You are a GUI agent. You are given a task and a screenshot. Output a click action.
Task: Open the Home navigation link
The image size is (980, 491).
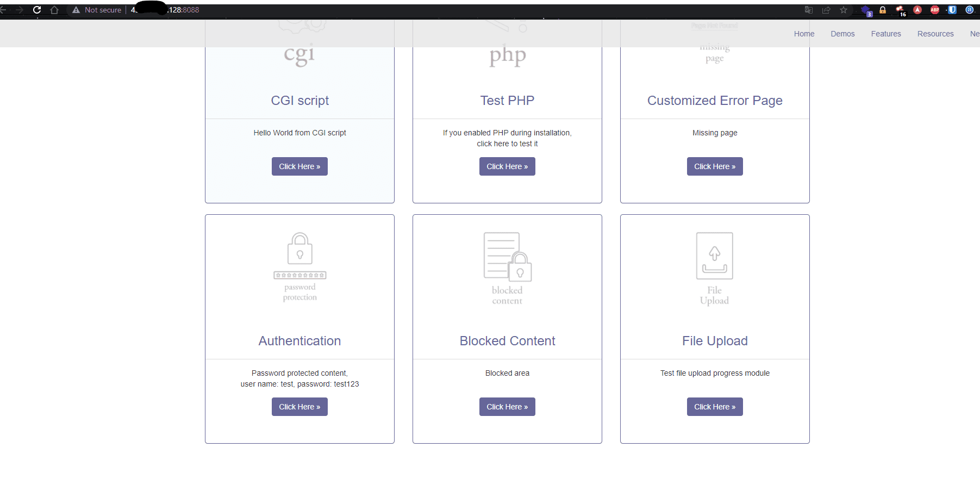(804, 33)
